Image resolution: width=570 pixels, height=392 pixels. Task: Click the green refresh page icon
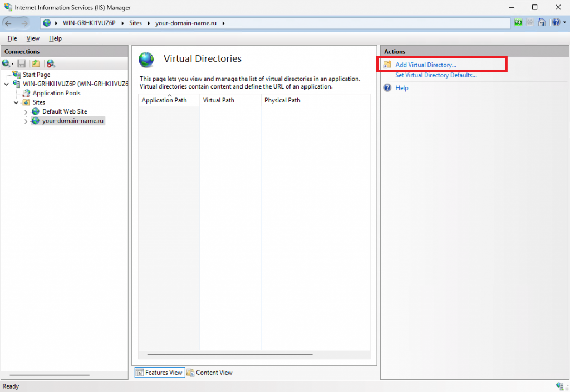coord(518,22)
